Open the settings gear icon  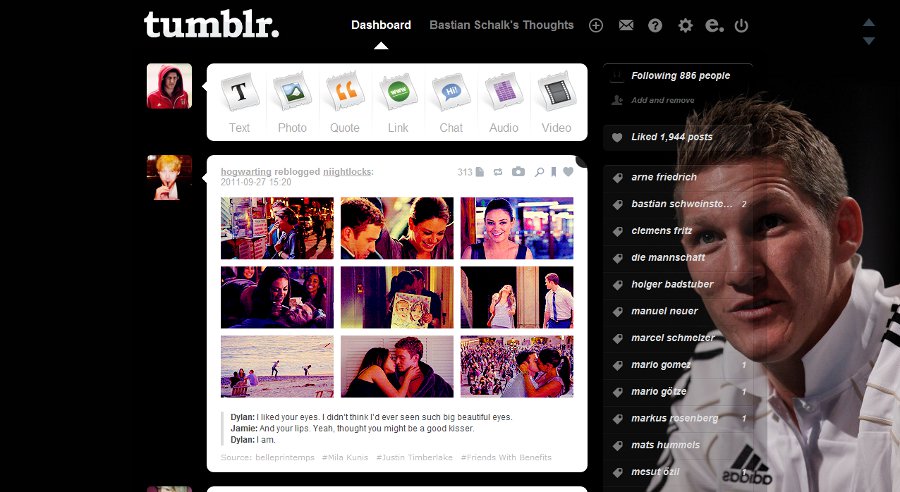[x=685, y=25]
